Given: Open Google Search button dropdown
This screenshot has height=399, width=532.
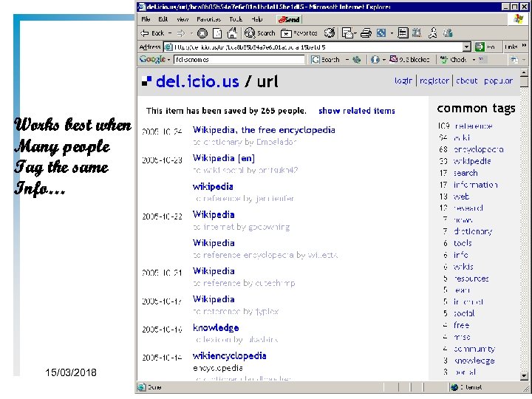Looking at the screenshot, I should [347, 60].
